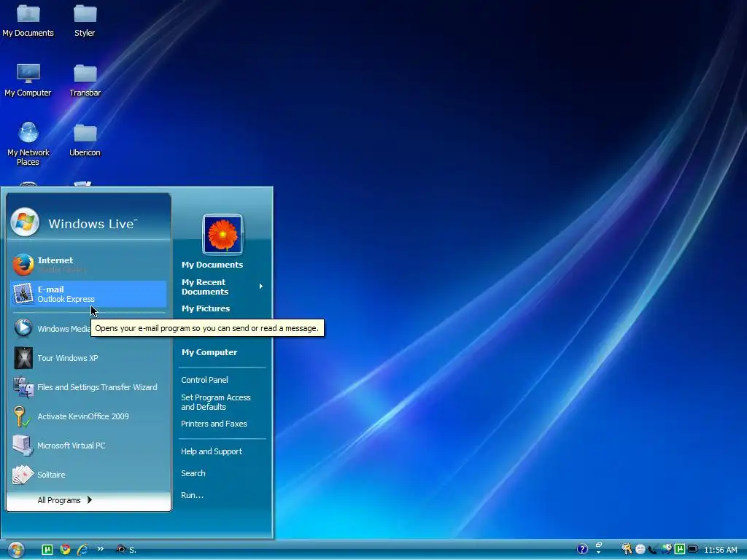Screen dimensions: 747x560
Task: Click the Start orb button on taskbar
Action: [16, 550]
